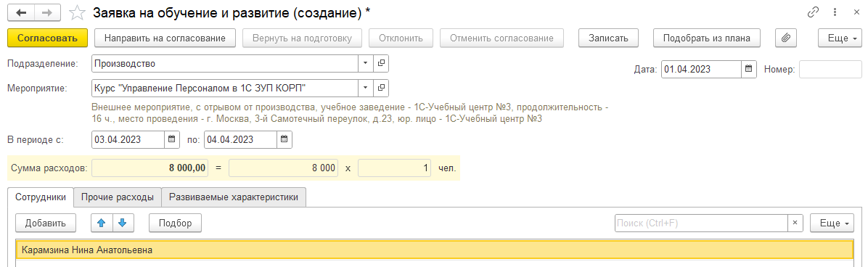Click the yellow Согласовать button
This screenshot has height=267, width=868.
pyautogui.click(x=48, y=38)
